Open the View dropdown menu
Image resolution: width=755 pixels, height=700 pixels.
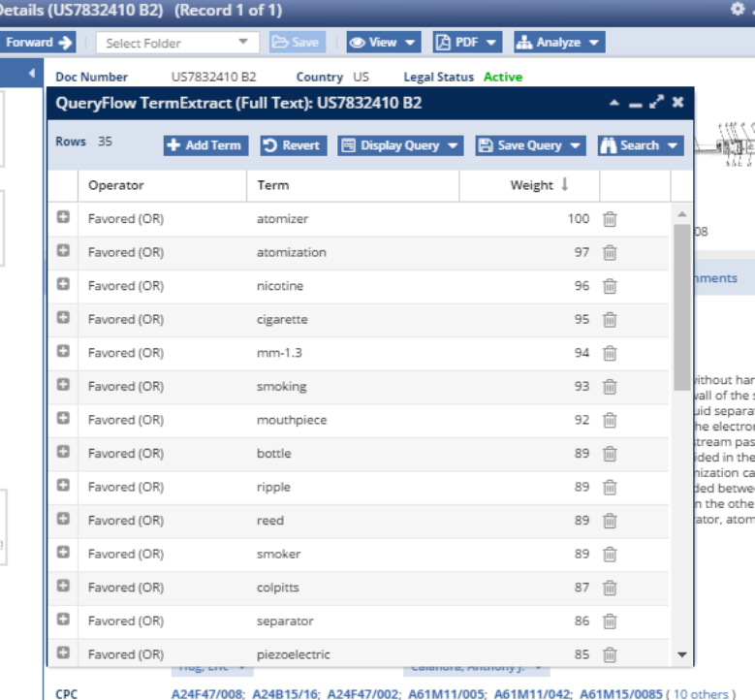(x=383, y=43)
